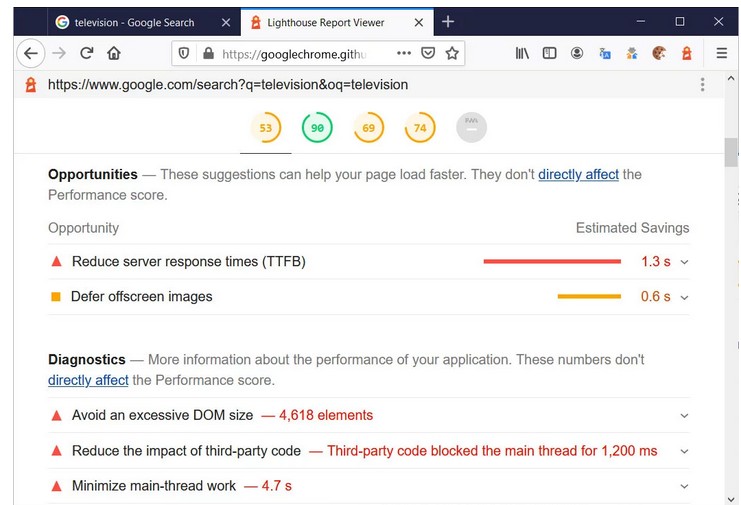Click the translate extension icon
The width and height of the screenshot is (741, 505).
point(605,53)
